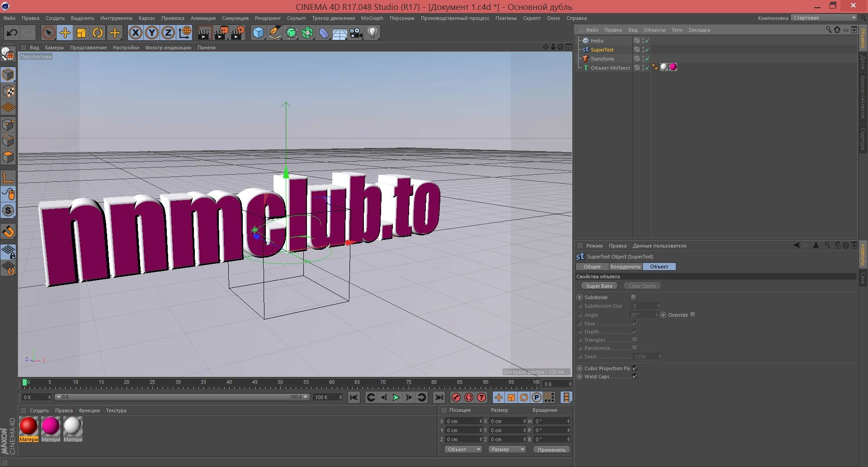Add a Cube primitive object
868x467 pixels.
pyautogui.click(x=258, y=33)
